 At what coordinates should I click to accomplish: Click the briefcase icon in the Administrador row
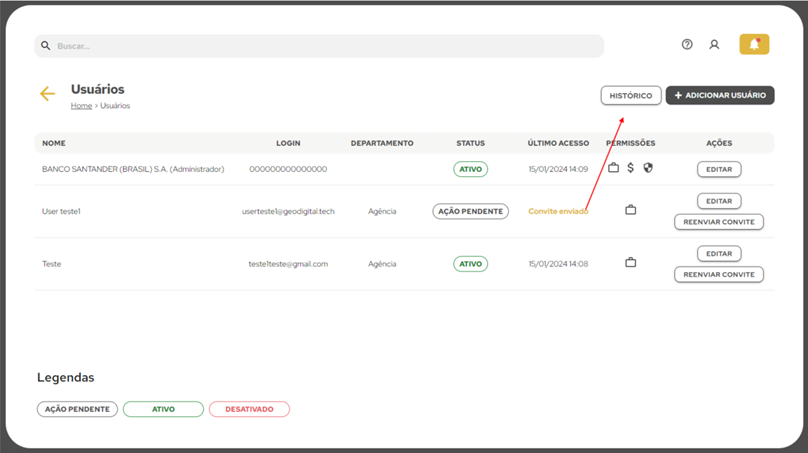pos(613,167)
